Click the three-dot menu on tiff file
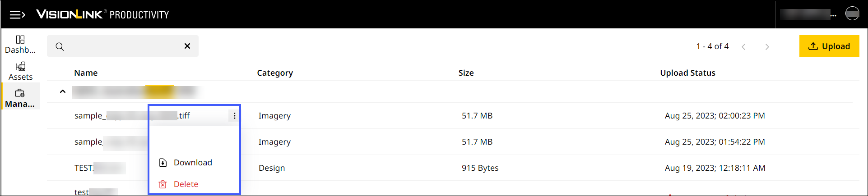The height and width of the screenshot is (196, 868). coord(234,116)
